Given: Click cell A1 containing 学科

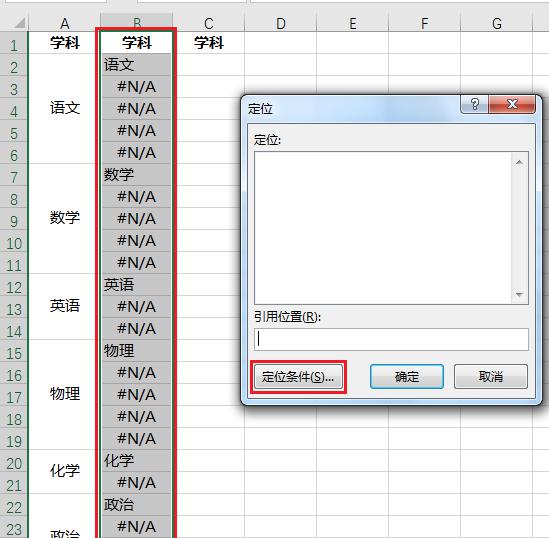Looking at the screenshot, I should 64,43.
